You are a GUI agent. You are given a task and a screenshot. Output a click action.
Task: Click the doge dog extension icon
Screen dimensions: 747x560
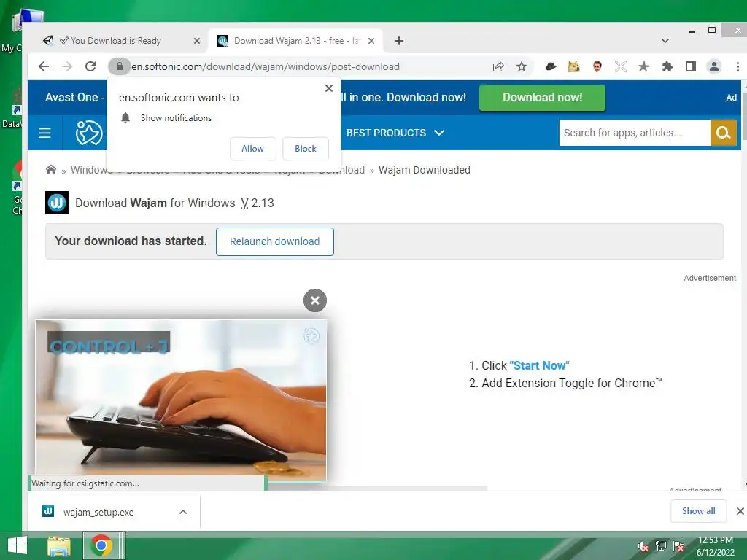pos(573,66)
